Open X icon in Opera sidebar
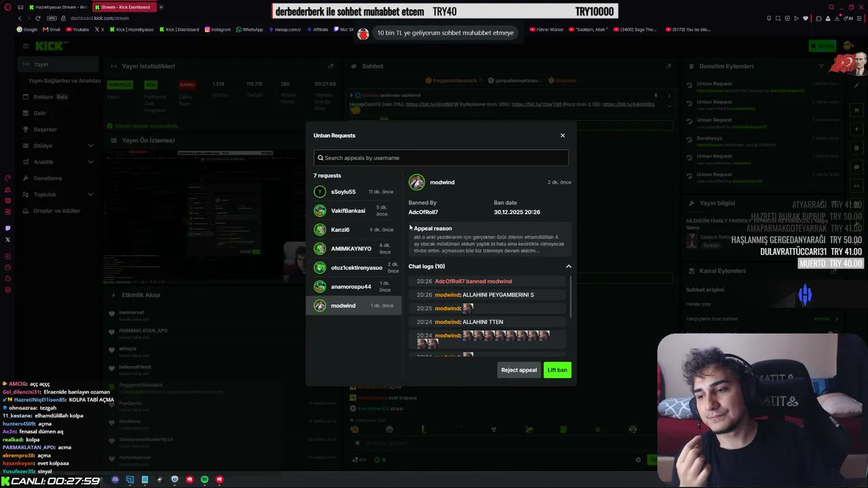 click(7, 239)
